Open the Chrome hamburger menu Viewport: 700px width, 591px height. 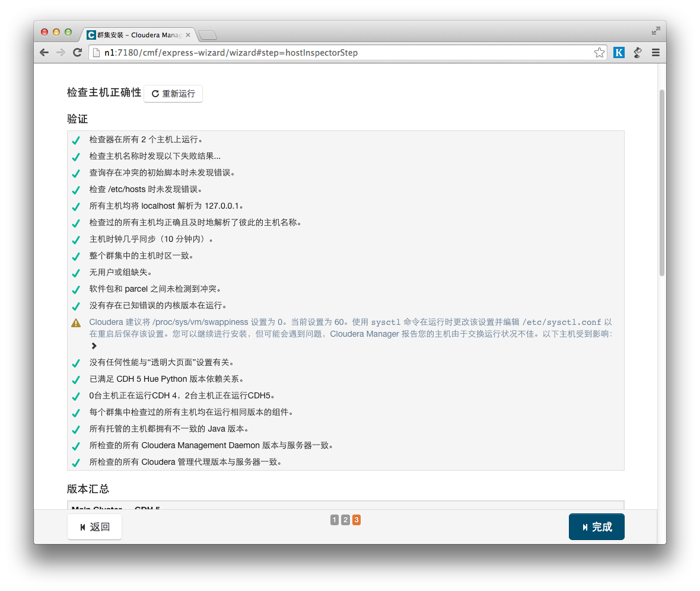click(x=656, y=52)
